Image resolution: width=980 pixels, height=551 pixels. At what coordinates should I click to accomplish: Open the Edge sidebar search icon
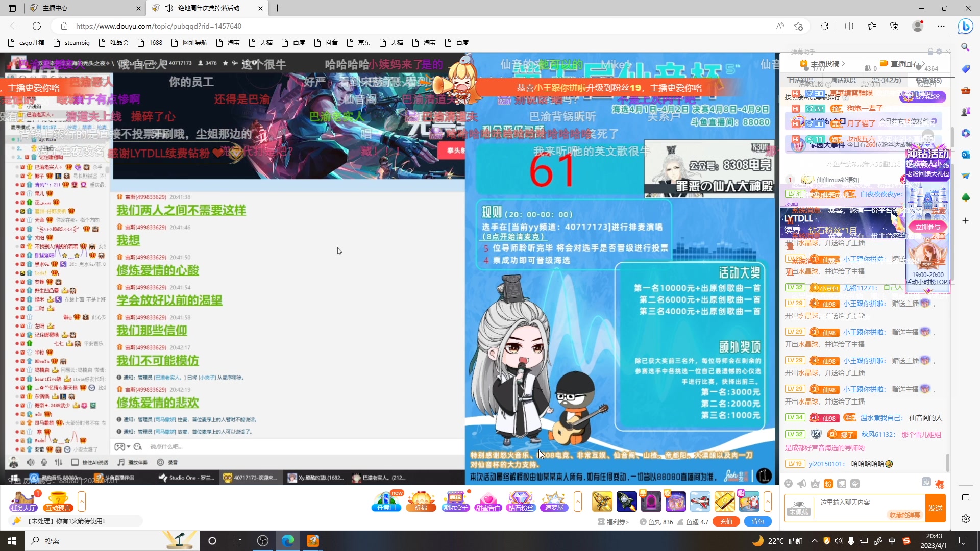(x=965, y=47)
